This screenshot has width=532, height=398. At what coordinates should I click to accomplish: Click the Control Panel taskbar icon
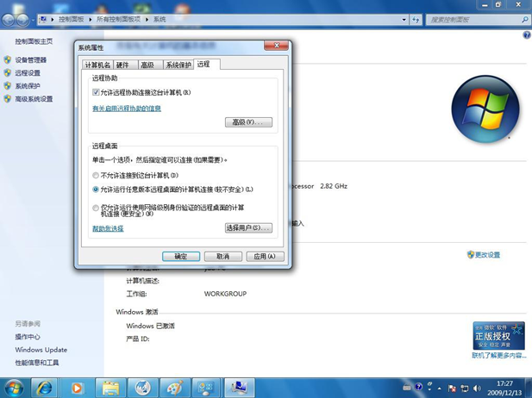tap(206, 388)
